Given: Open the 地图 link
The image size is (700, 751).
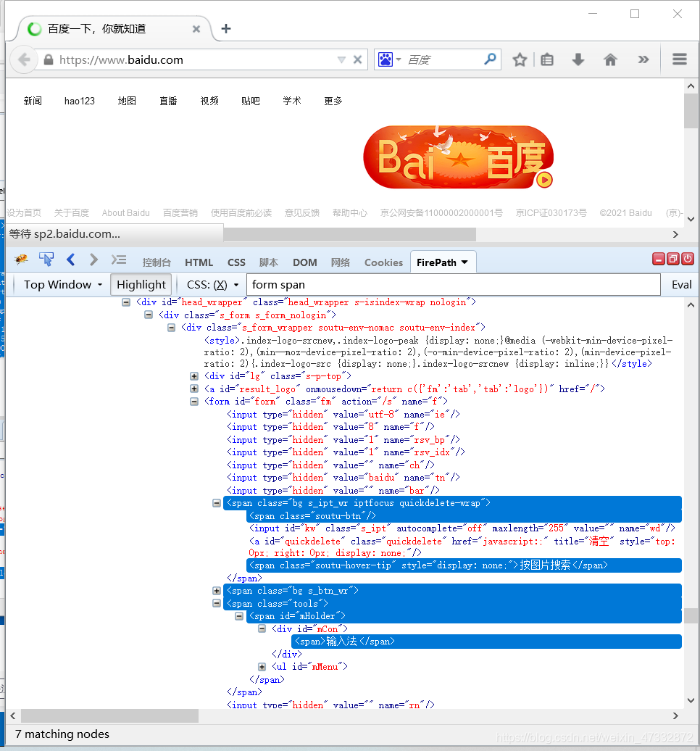Looking at the screenshot, I should pyautogui.click(x=127, y=101).
